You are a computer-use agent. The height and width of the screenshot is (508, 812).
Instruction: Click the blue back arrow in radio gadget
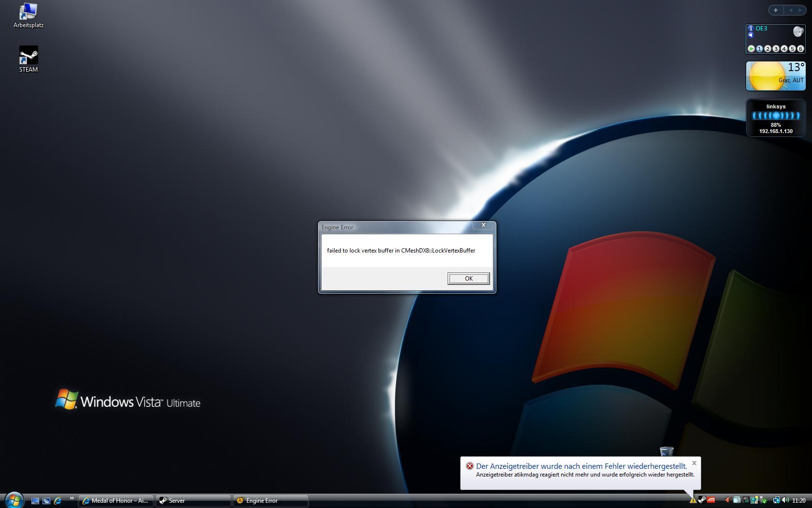[751, 35]
